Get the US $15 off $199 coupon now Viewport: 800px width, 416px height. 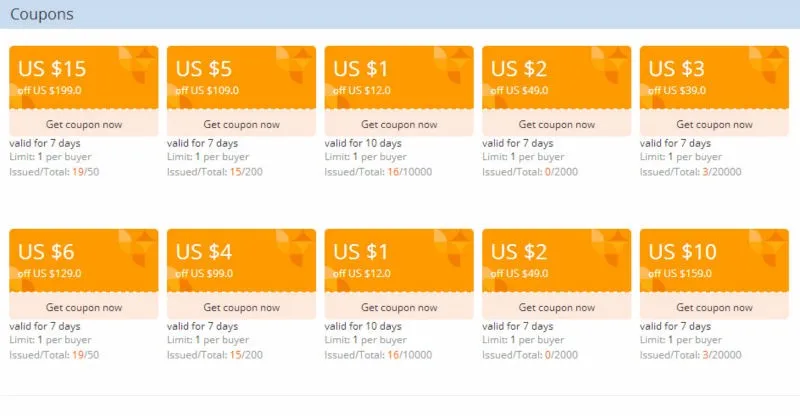(x=84, y=124)
